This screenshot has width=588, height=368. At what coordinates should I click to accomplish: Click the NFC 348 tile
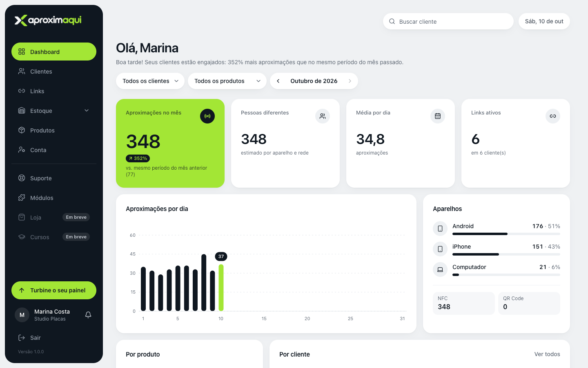coord(464,303)
